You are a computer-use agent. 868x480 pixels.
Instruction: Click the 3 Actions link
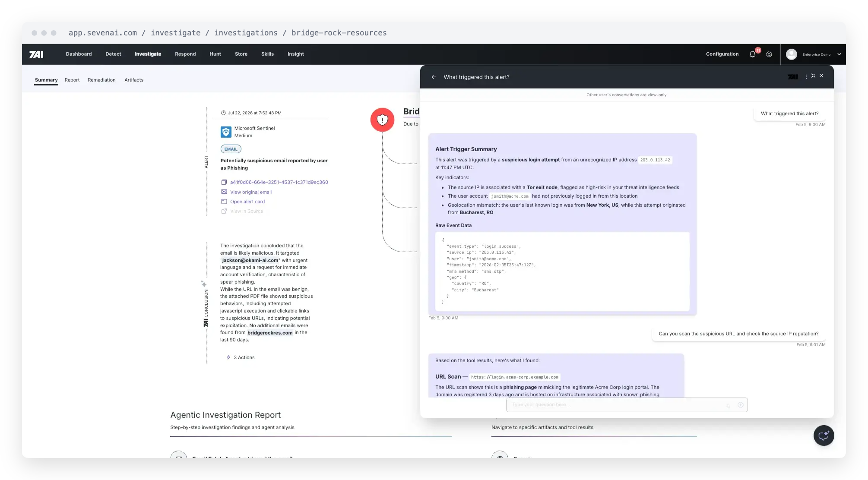pyautogui.click(x=244, y=357)
